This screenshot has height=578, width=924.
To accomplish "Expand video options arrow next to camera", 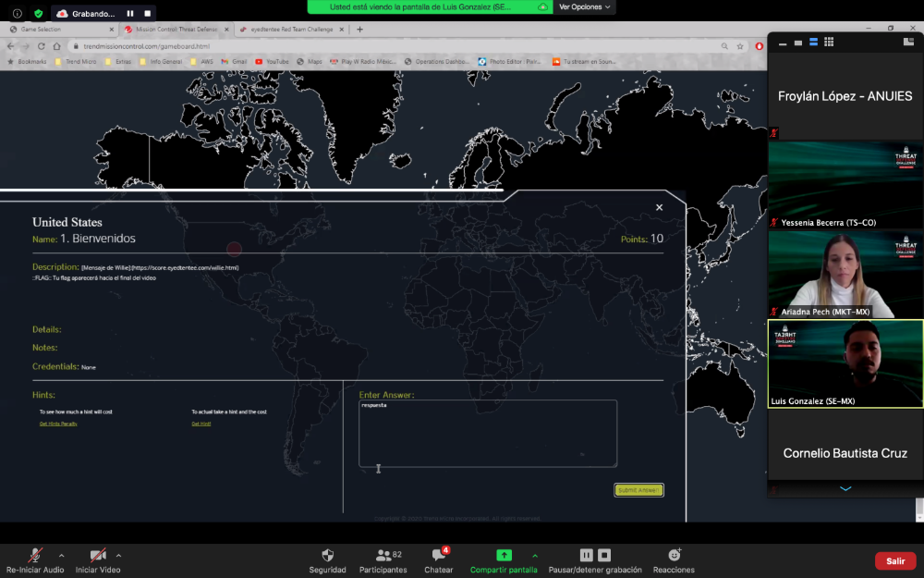I will click(118, 556).
